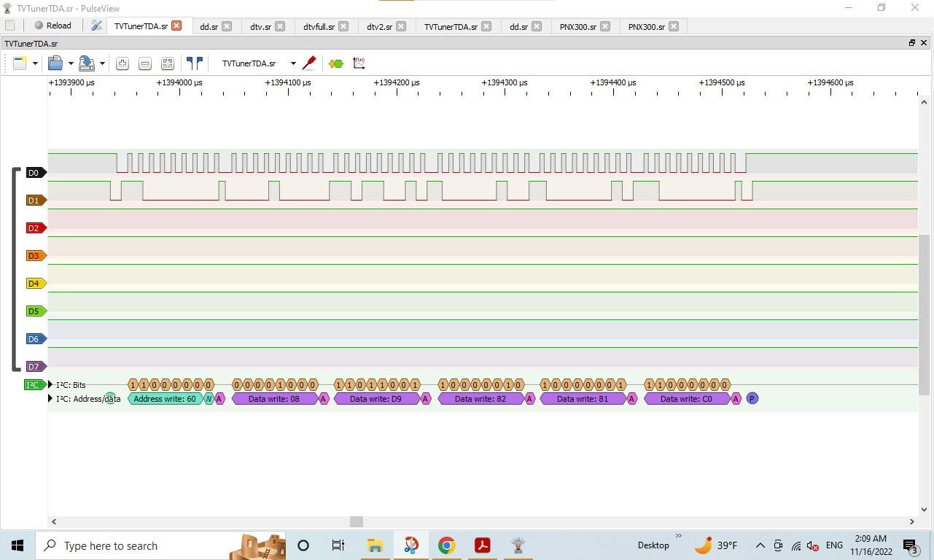Zoom in on the waveform

122,63
